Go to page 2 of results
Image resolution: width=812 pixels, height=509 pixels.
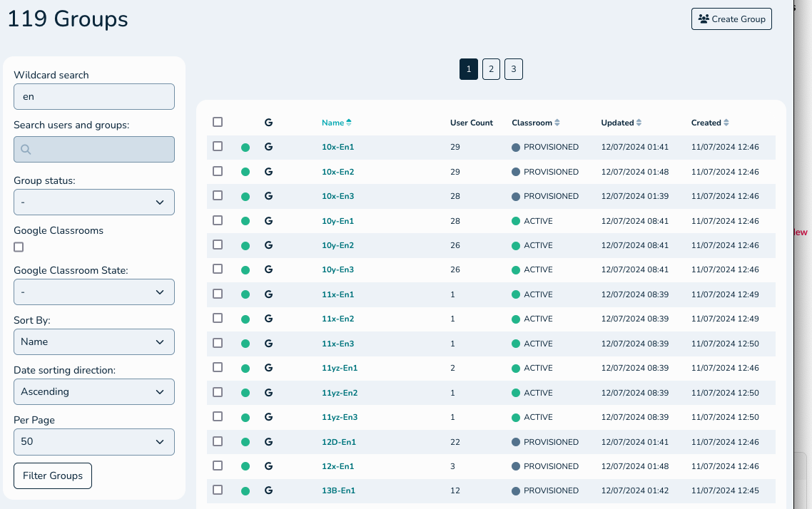[x=491, y=69]
